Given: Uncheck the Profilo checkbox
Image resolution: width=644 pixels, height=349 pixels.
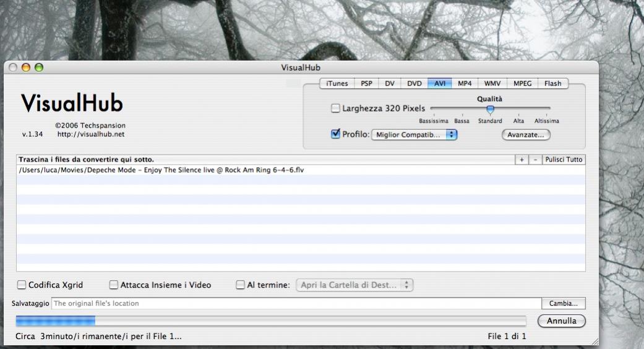Looking at the screenshot, I should 335,134.
